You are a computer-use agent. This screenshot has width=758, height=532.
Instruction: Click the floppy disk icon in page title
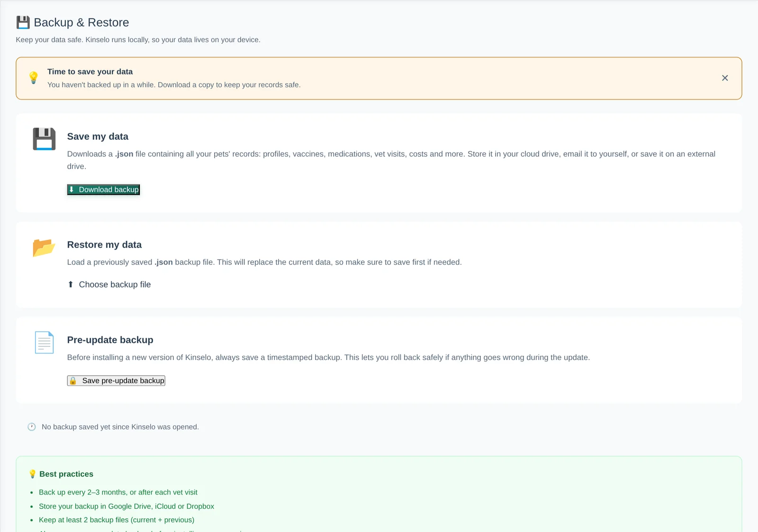coord(23,22)
